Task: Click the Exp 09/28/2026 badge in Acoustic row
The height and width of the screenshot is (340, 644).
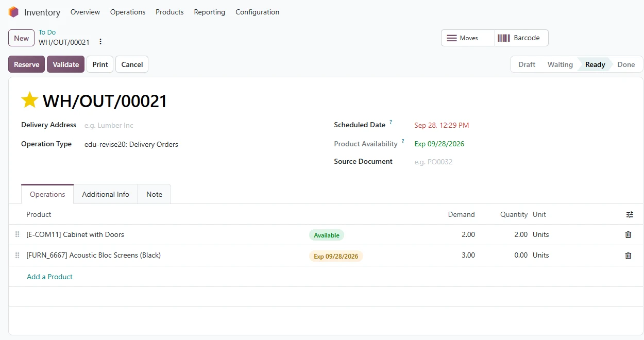Action: pos(336,256)
